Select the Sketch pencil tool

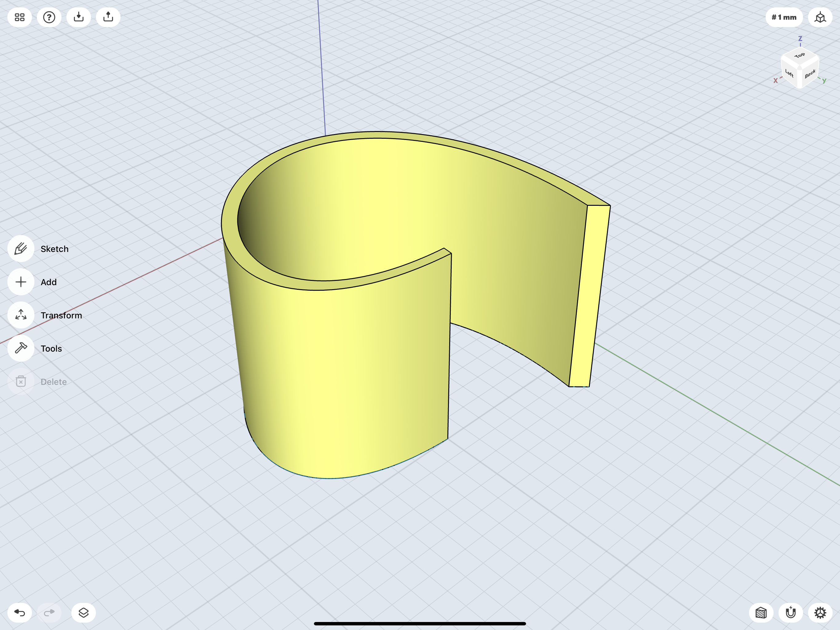click(21, 249)
